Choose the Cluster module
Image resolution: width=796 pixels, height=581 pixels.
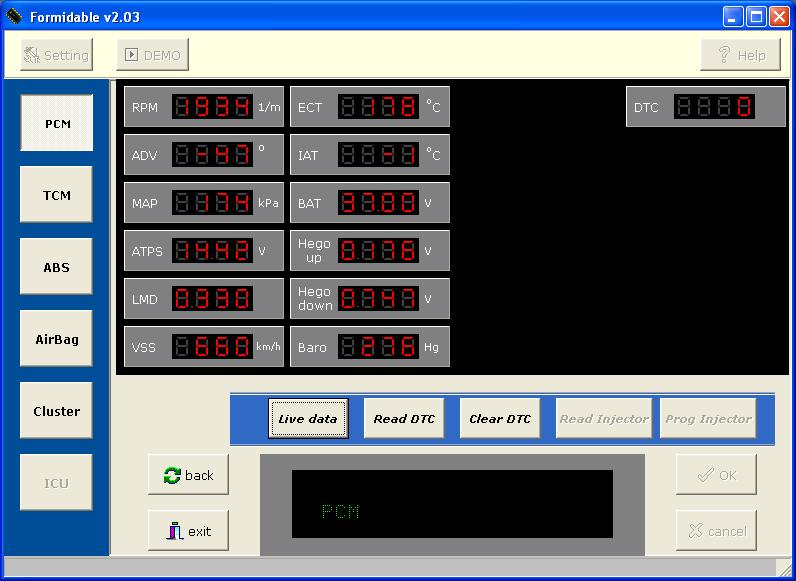pyautogui.click(x=56, y=411)
